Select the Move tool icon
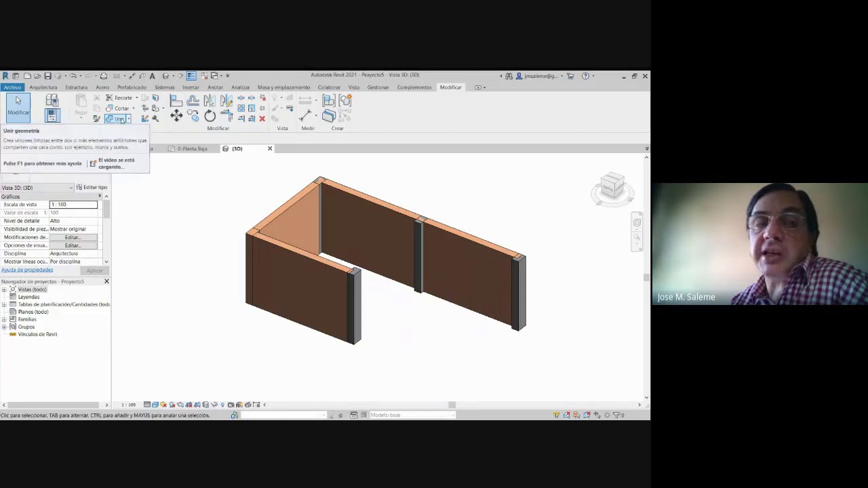 point(176,116)
